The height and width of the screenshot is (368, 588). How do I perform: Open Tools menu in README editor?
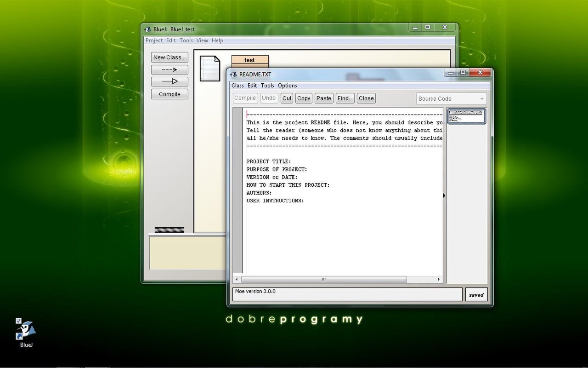267,86
